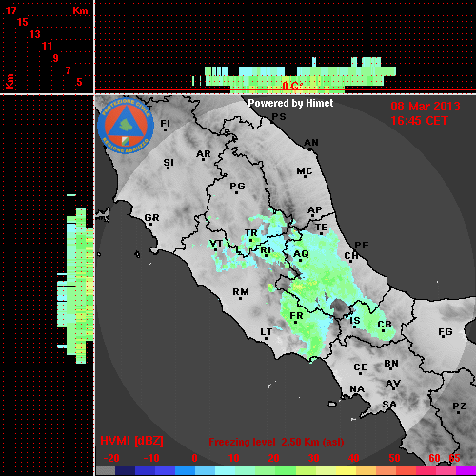The width and height of the screenshot is (476, 476).
Task: Click the '17' km altitude label
Action: [10, 10]
